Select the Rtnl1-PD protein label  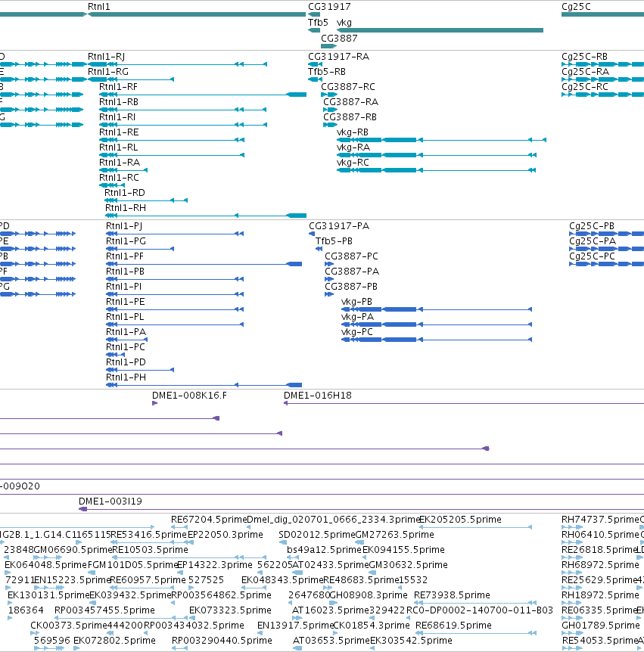126,362
